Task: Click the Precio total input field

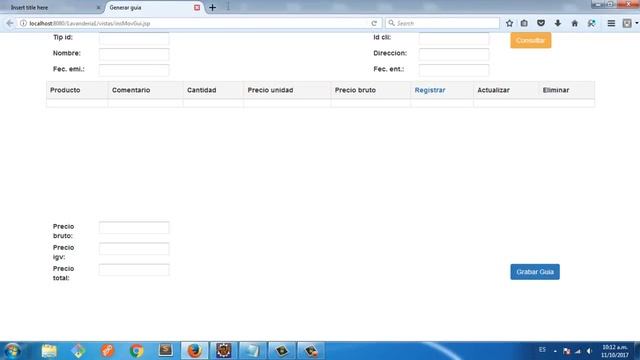Action: tap(134, 270)
